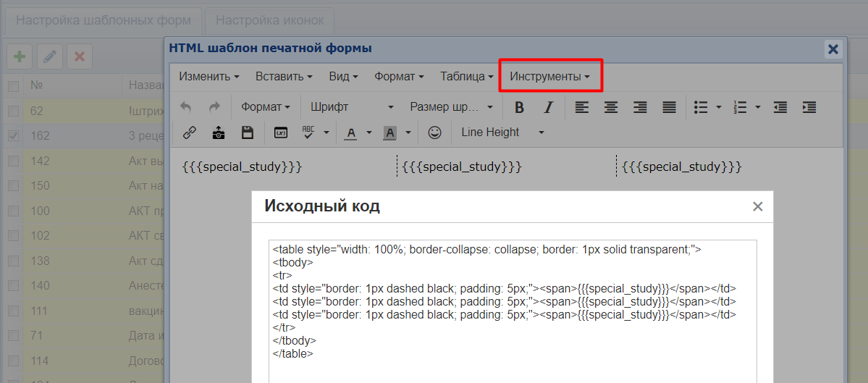Viewport: 868px width, 383px height.
Task: Expand the Line Height dropdown
Action: 502,132
